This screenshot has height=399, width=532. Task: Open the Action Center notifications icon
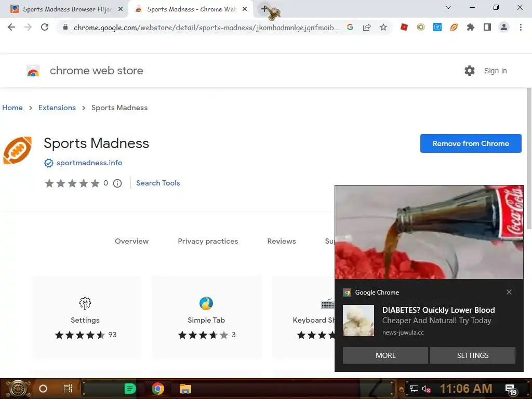pos(511,390)
